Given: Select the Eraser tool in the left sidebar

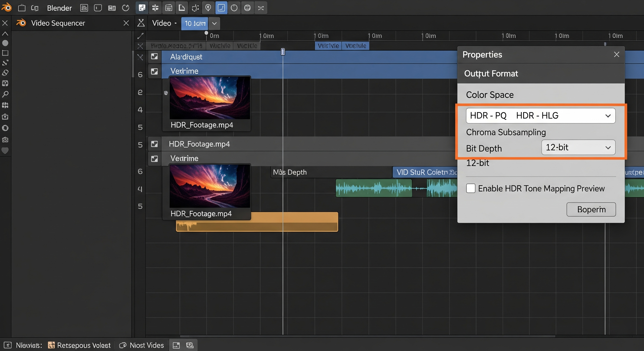Looking at the screenshot, I should (5, 73).
